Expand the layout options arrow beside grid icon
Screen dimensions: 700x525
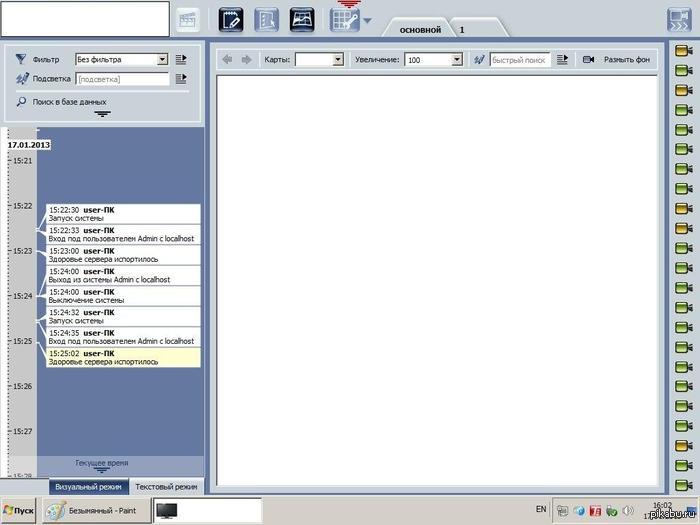pyautogui.click(x=367, y=21)
